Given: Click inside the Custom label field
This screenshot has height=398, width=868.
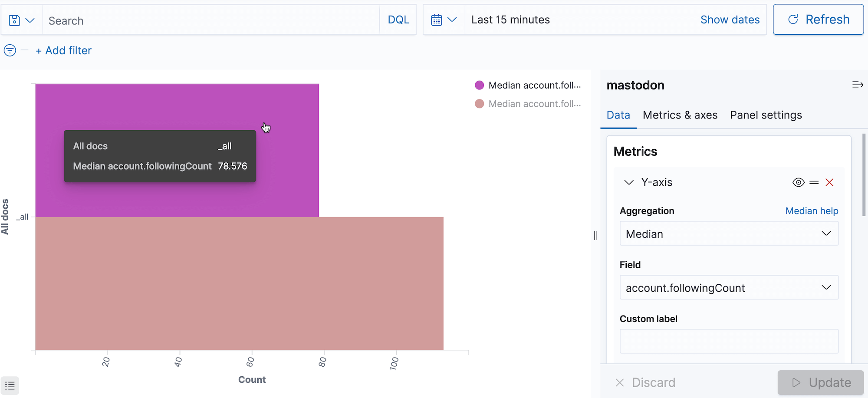Looking at the screenshot, I should coord(728,341).
